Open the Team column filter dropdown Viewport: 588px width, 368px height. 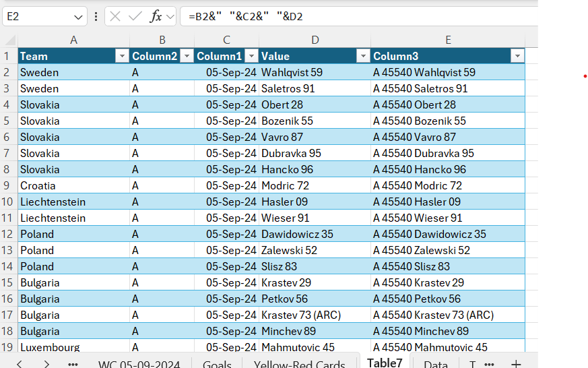[122, 56]
